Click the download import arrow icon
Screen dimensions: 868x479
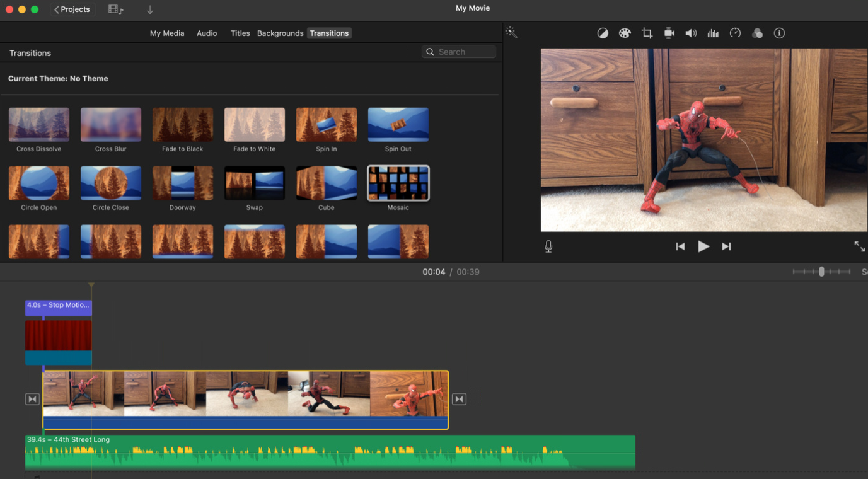click(150, 9)
